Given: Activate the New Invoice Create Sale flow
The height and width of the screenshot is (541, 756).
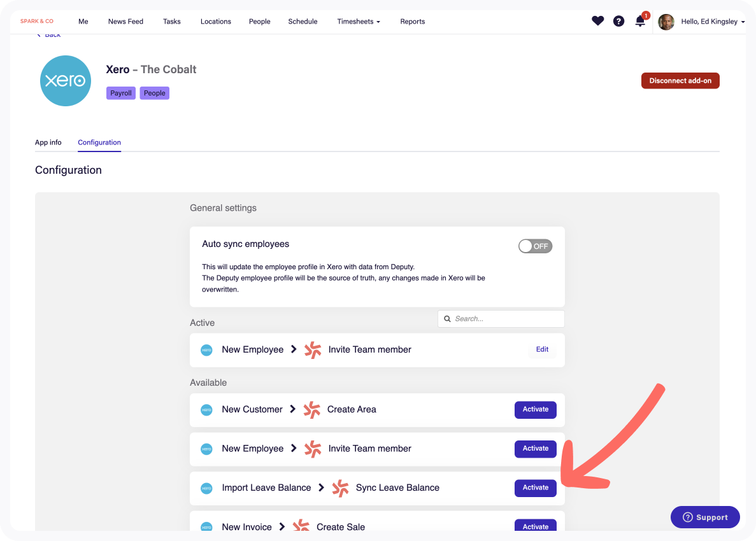Looking at the screenshot, I should point(535,526).
